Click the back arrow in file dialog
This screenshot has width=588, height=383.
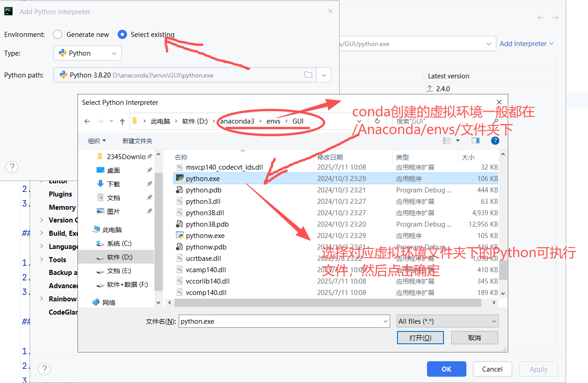tap(87, 121)
